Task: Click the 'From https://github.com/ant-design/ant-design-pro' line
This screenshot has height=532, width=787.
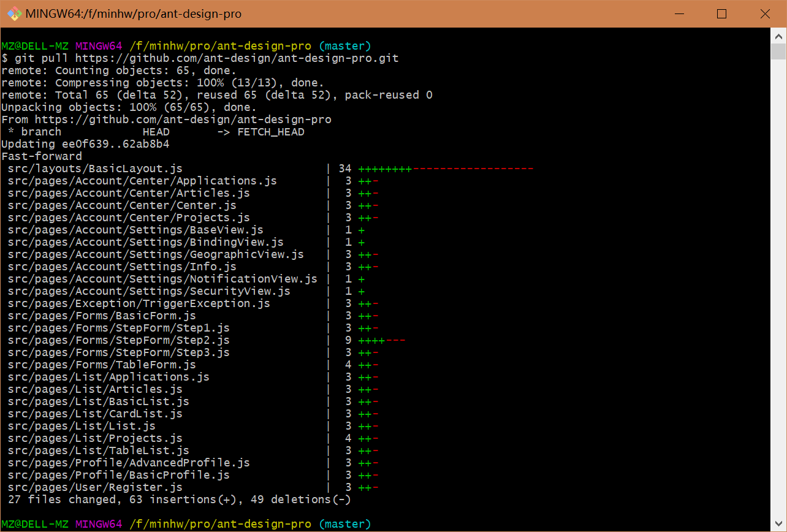Action: pos(166,120)
